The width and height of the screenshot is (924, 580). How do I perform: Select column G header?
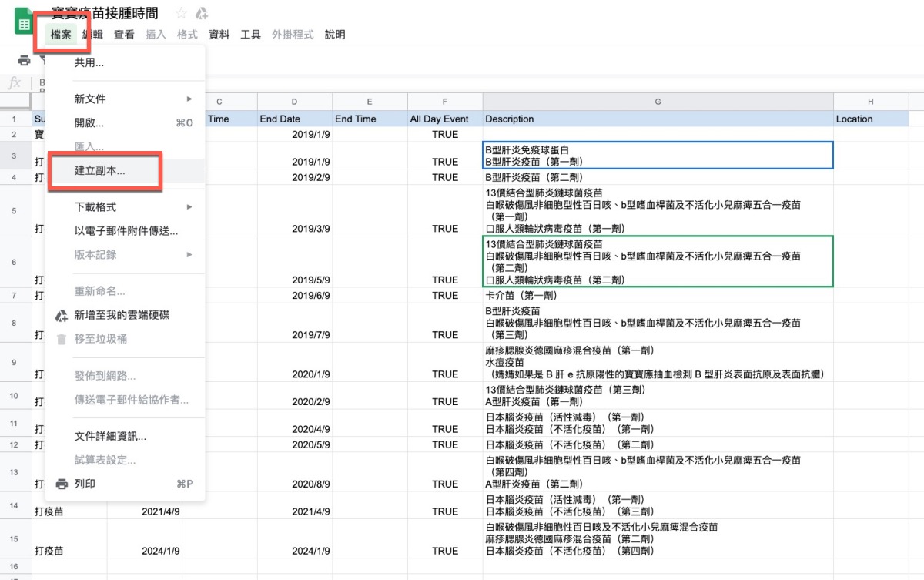pyautogui.click(x=658, y=102)
